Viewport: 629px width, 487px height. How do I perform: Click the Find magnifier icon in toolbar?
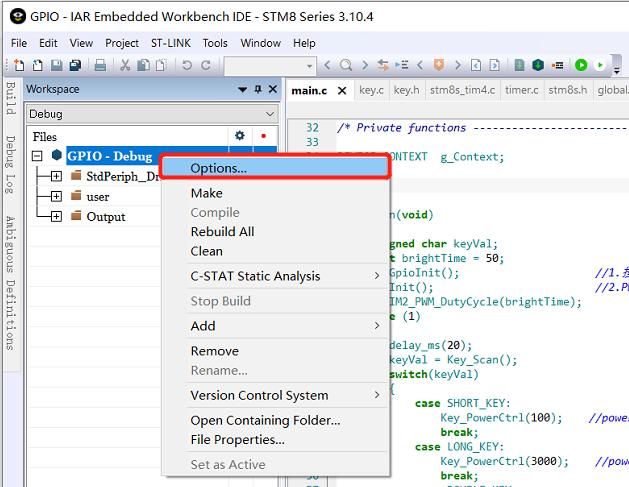click(346, 65)
